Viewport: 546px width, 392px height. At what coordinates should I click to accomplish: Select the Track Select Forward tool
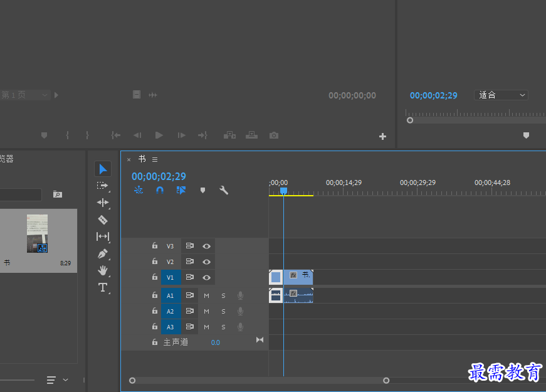click(x=103, y=186)
